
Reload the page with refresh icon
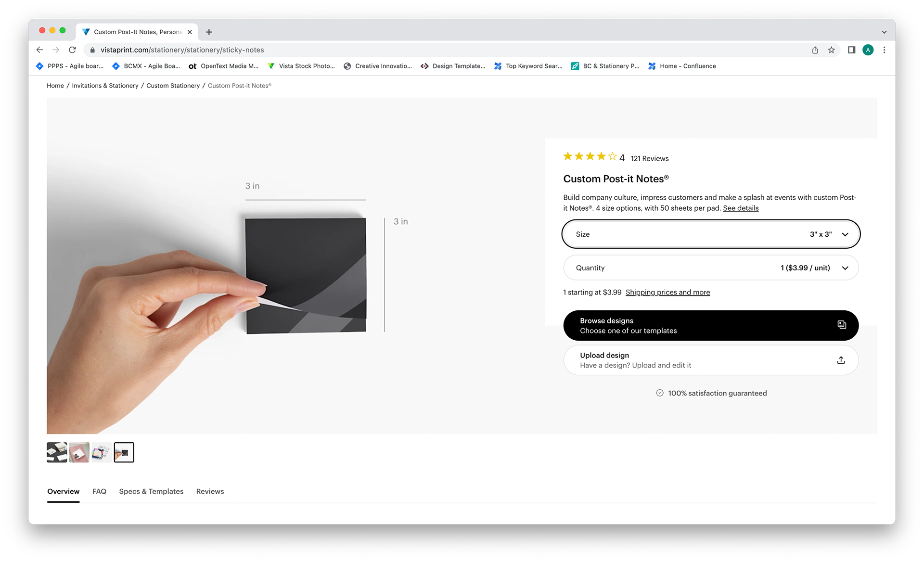click(72, 50)
